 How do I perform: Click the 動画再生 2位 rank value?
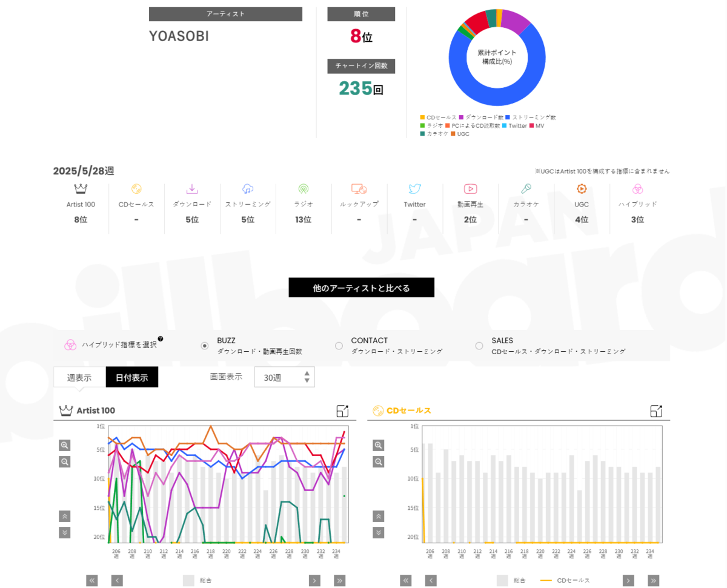pos(471,220)
